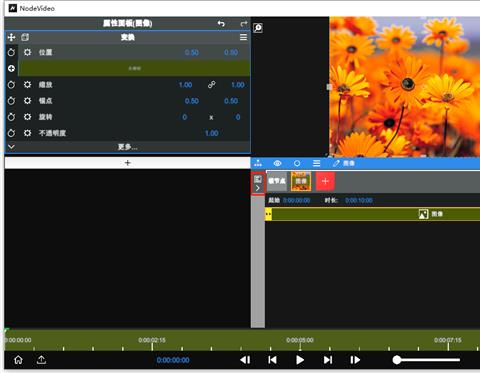Viewport: 480px width, 373px height.
Task: Click the pencil rename icon beside 图像
Action: (336, 163)
